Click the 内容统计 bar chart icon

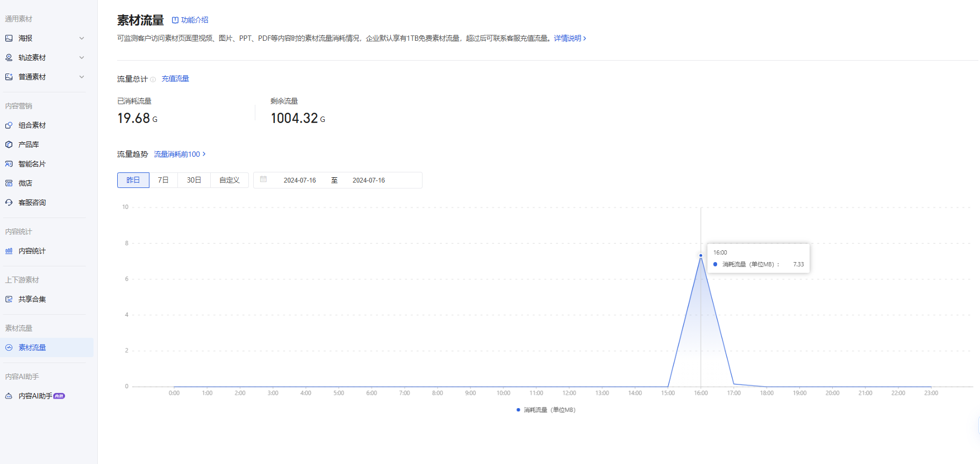(9, 251)
